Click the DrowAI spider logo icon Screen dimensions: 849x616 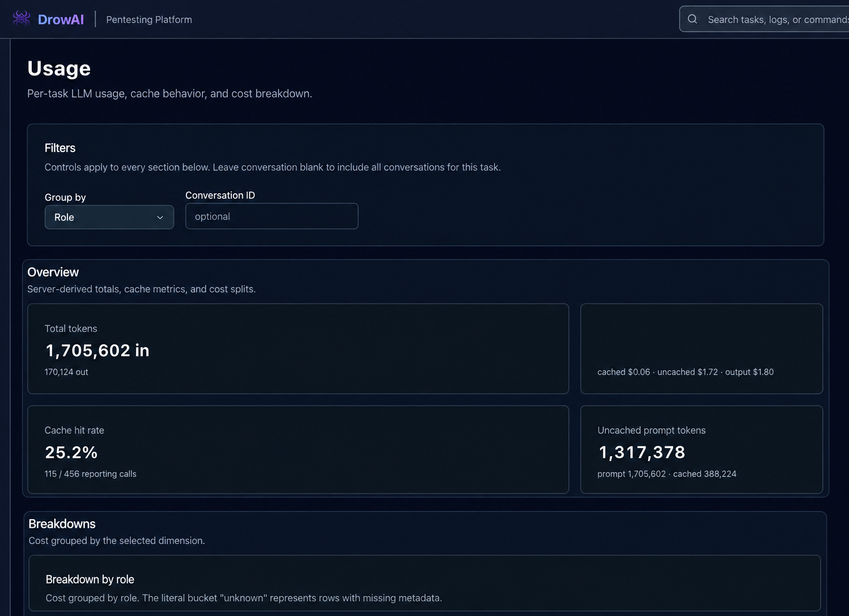coord(21,18)
